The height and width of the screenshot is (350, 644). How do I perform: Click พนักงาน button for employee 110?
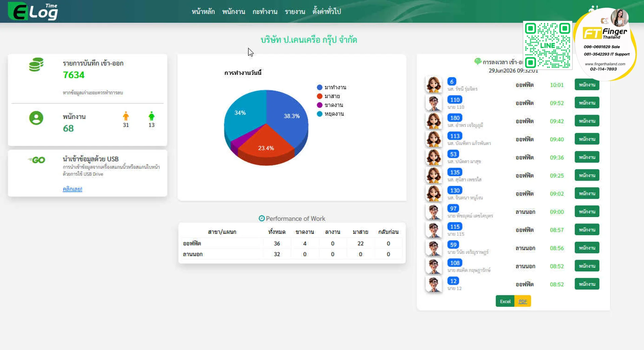click(x=587, y=103)
